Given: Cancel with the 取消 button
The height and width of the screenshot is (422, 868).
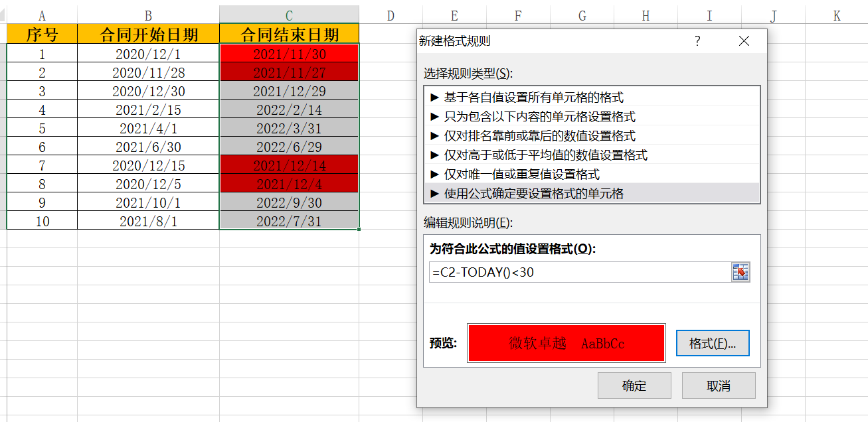Looking at the screenshot, I should point(719,386).
